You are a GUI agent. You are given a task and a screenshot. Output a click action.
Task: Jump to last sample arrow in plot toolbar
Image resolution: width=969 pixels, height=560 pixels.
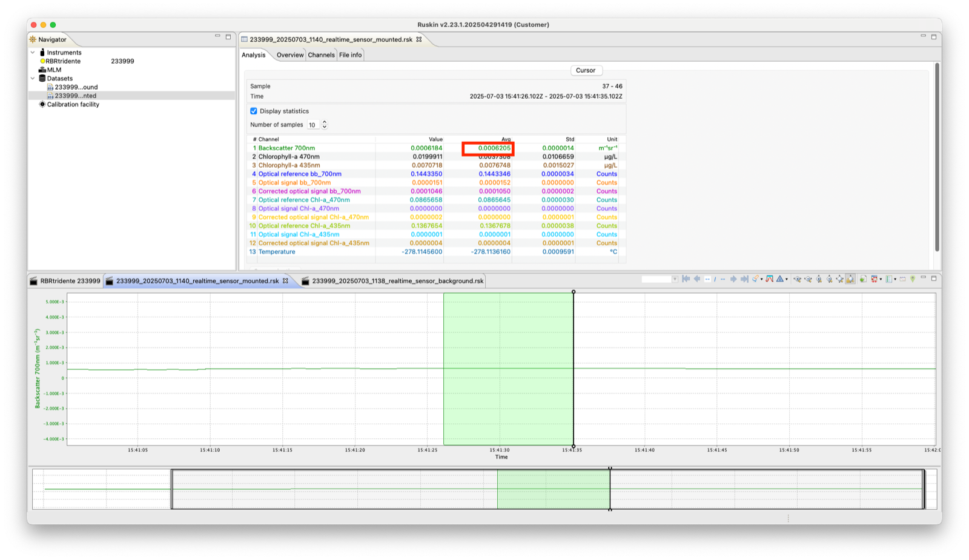[x=744, y=279]
